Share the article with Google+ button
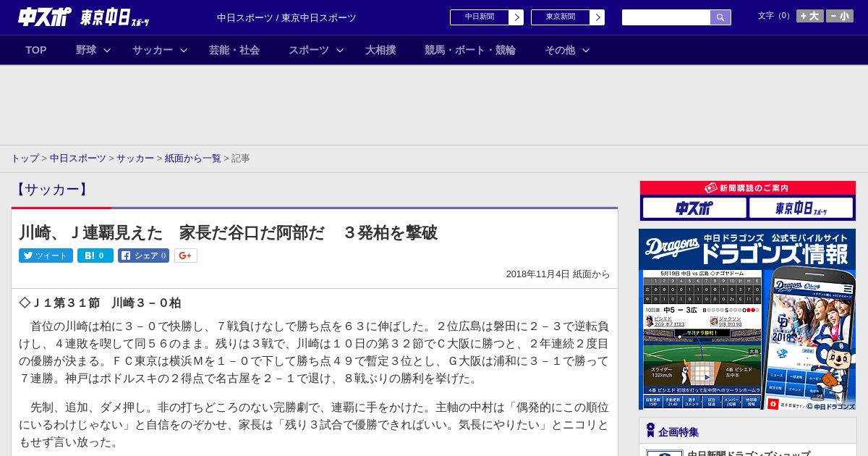Image resolution: width=868 pixels, height=456 pixels. pos(185,256)
